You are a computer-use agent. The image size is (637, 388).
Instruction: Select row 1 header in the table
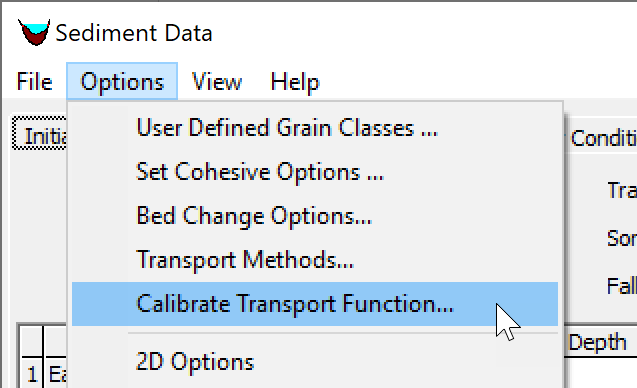pyautogui.click(x=32, y=374)
